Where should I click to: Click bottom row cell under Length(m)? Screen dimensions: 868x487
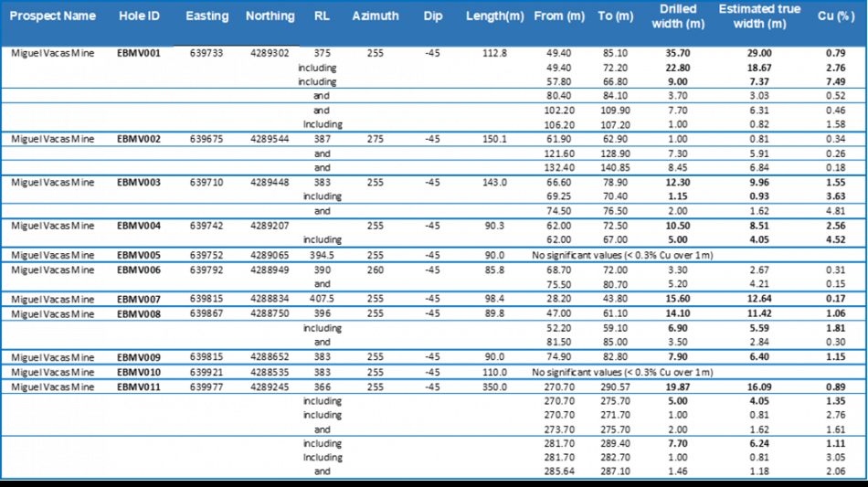pyautogui.click(x=495, y=457)
